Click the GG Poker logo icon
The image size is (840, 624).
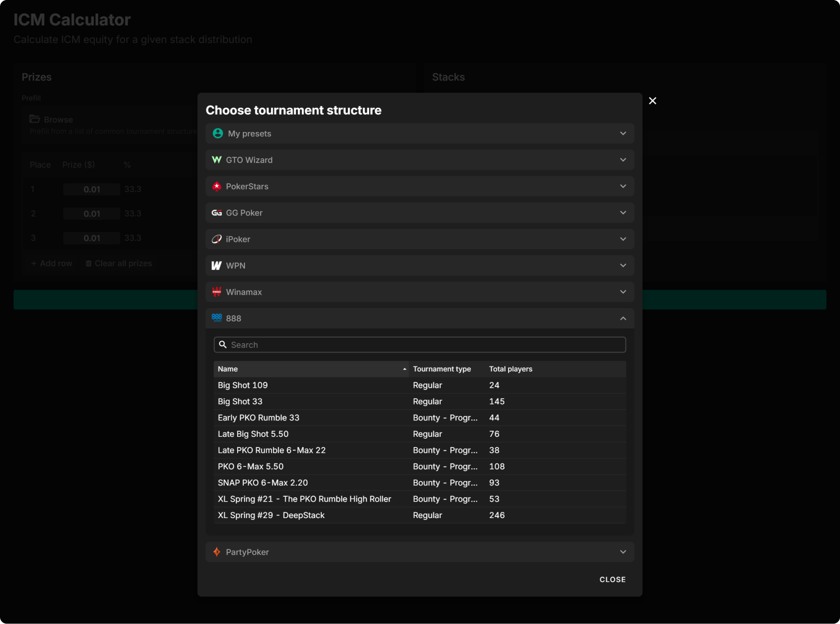click(x=217, y=213)
